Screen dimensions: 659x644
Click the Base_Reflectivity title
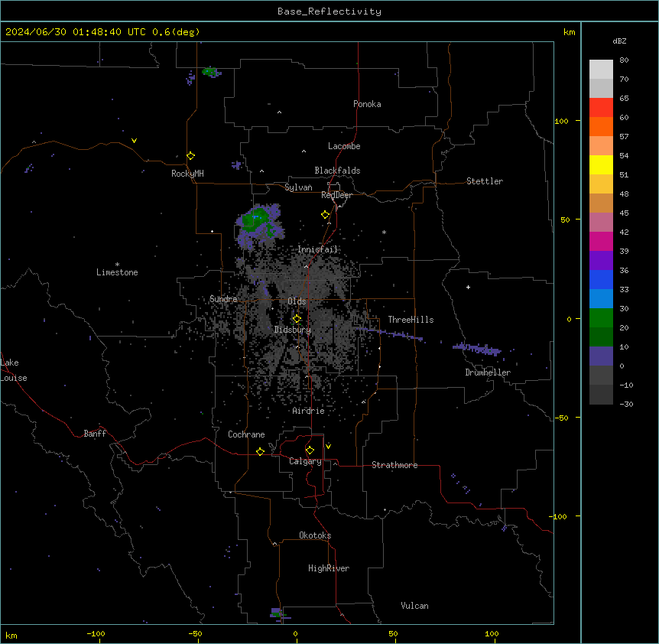tap(329, 11)
